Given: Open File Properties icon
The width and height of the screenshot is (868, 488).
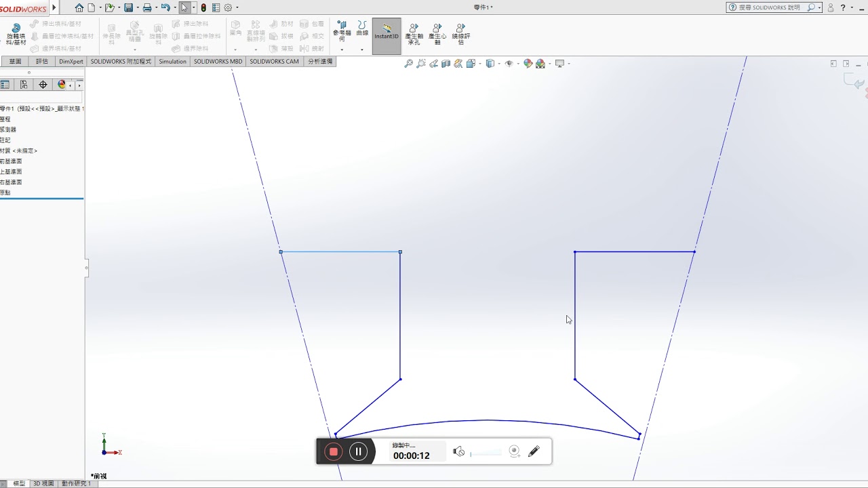Looking at the screenshot, I should pos(216,7).
